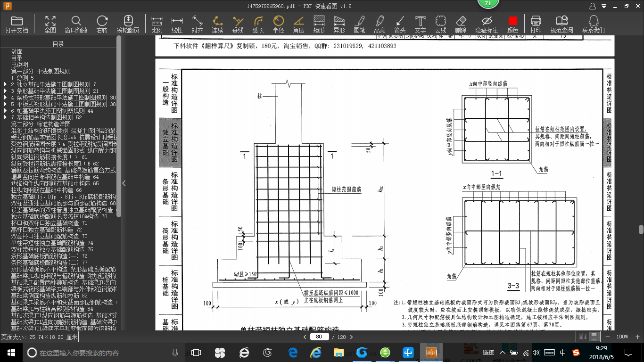
Task: Print the document with 打印
Action: point(536,25)
